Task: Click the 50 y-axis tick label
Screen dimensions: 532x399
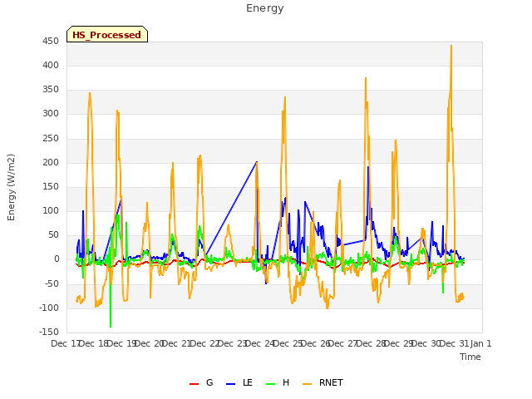Action: 53,234
